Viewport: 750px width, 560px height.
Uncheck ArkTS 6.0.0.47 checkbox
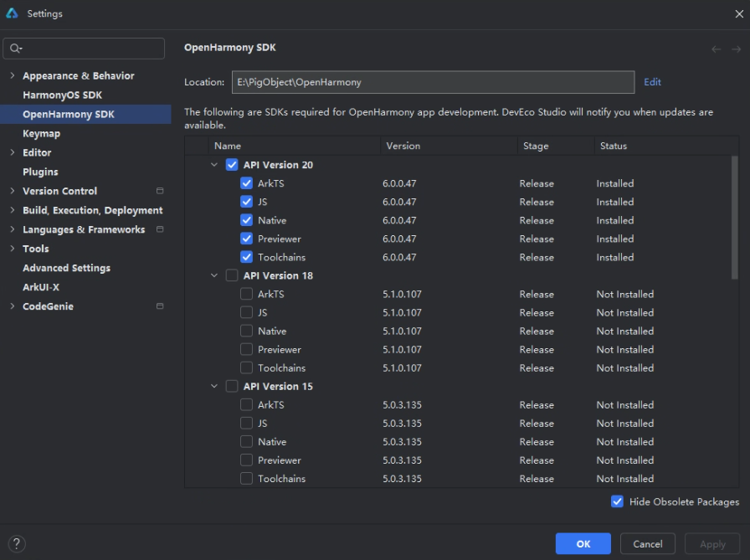[x=246, y=183]
